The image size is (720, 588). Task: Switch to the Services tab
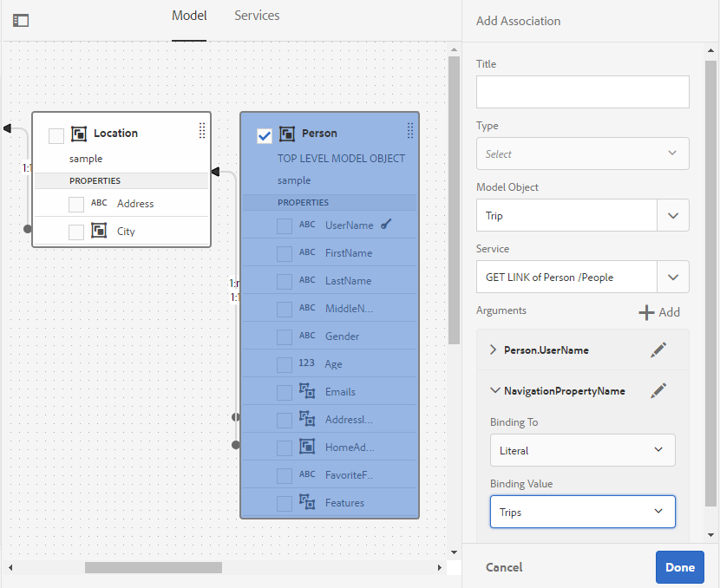(257, 16)
